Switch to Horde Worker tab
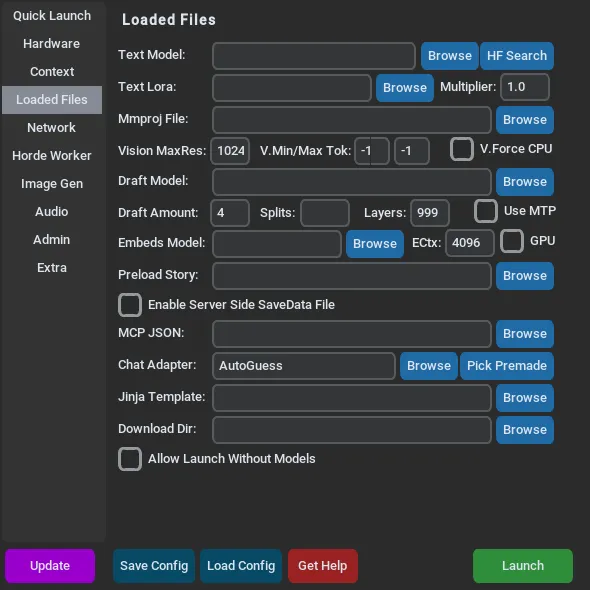The height and width of the screenshot is (590, 590). [52, 155]
